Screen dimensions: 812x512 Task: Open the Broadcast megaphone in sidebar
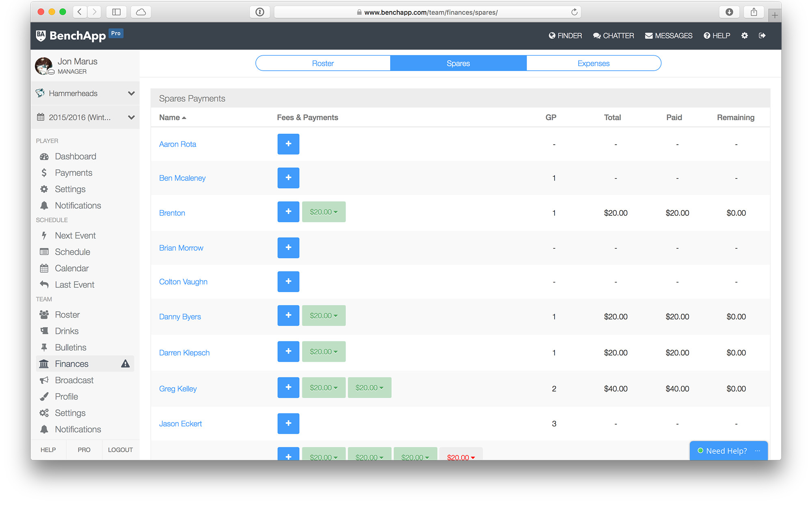[75, 380]
